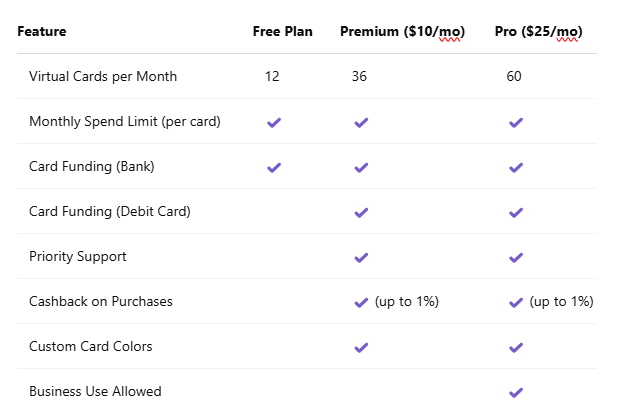Viewport: 624px width, 413px height.
Task: Click Pro checkmark for Cashback on Purchases
Action: click(x=516, y=302)
